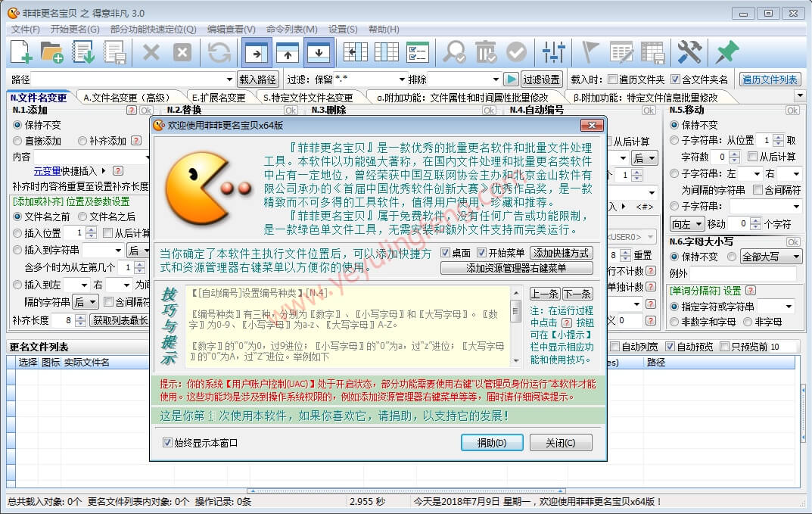The height and width of the screenshot is (514, 812).
Task: Select the 非数字和字母 radio button
Action: pyautogui.click(x=674, y=322)
